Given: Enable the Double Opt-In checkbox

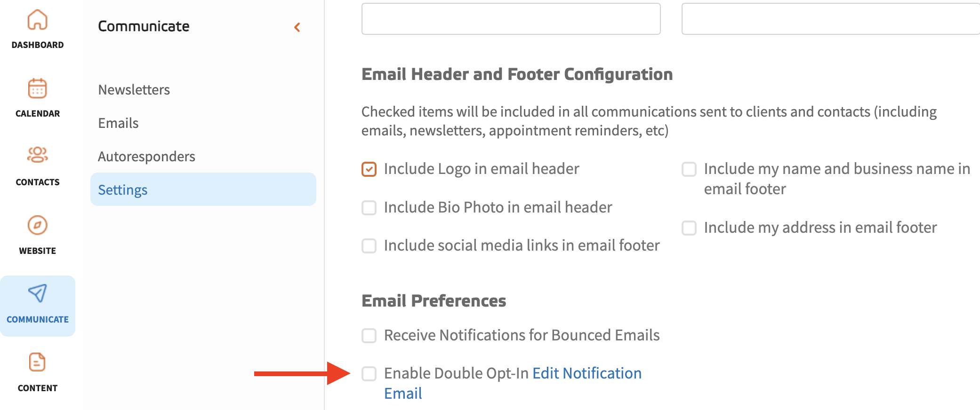Looking at the screenshot, I should pyautogui.click(x=369, y=374).
